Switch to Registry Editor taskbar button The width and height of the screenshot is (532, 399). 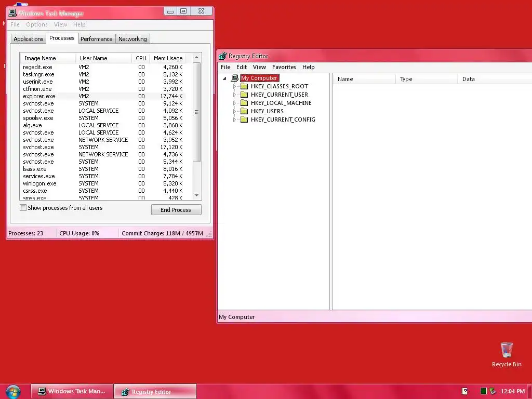coord(155,392)
